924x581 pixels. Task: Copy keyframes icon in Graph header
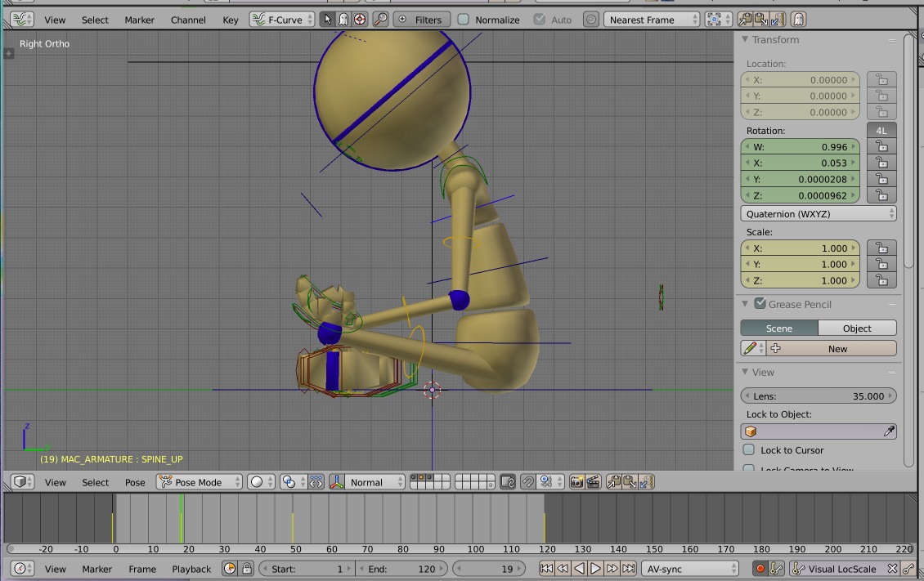[745, 20]
